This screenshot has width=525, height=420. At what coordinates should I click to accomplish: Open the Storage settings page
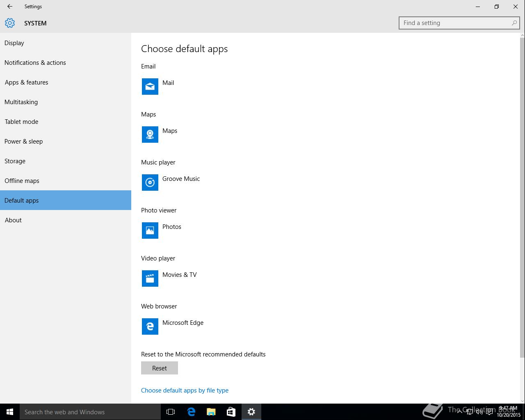[x=15, y=161]
